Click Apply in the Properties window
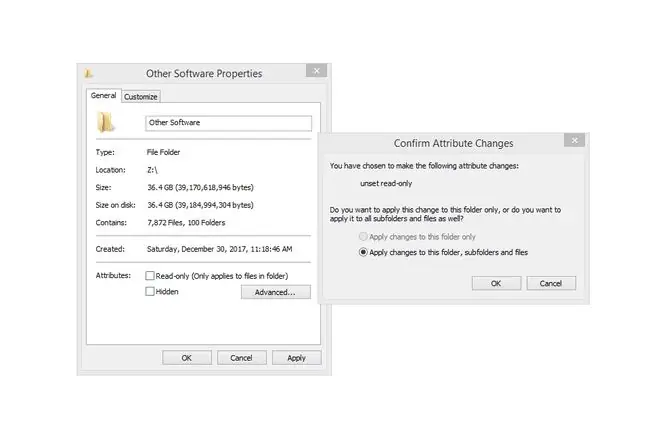 click(x=296, y=358)
